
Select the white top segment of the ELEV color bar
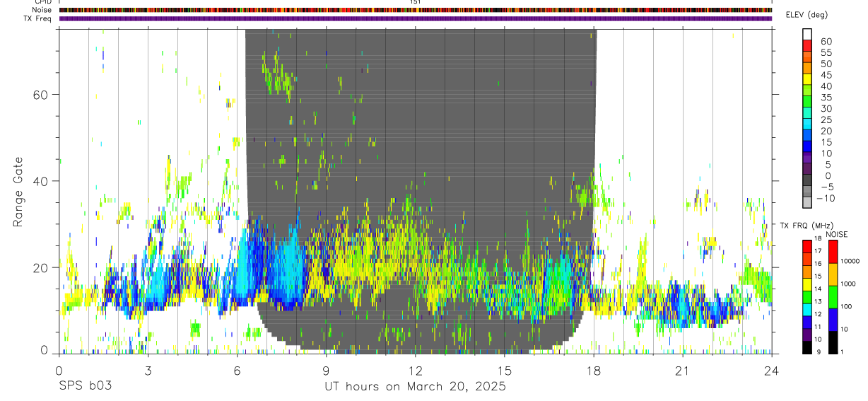(x=807, y=35)
